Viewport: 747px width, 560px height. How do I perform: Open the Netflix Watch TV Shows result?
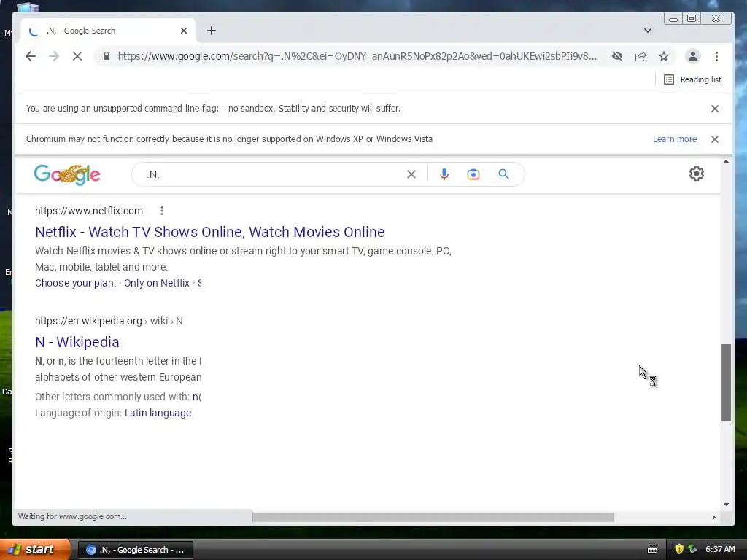209,232
